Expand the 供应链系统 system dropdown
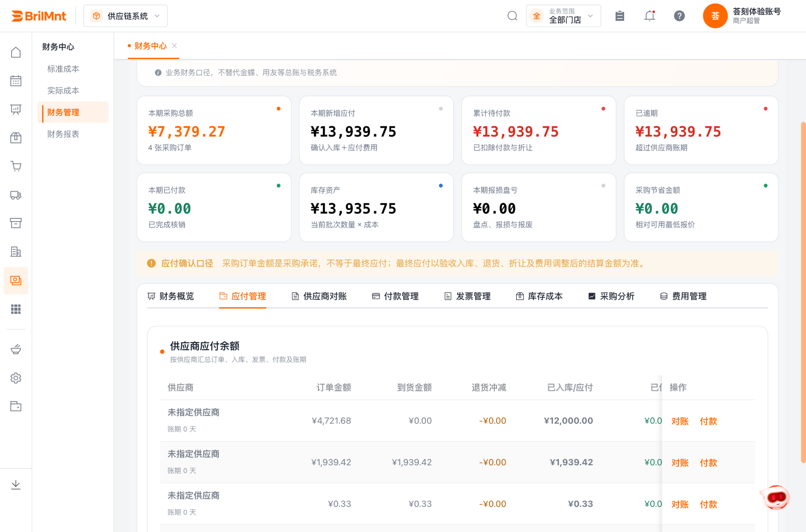Viewport: 806px width, 532px height. [125, 16]
